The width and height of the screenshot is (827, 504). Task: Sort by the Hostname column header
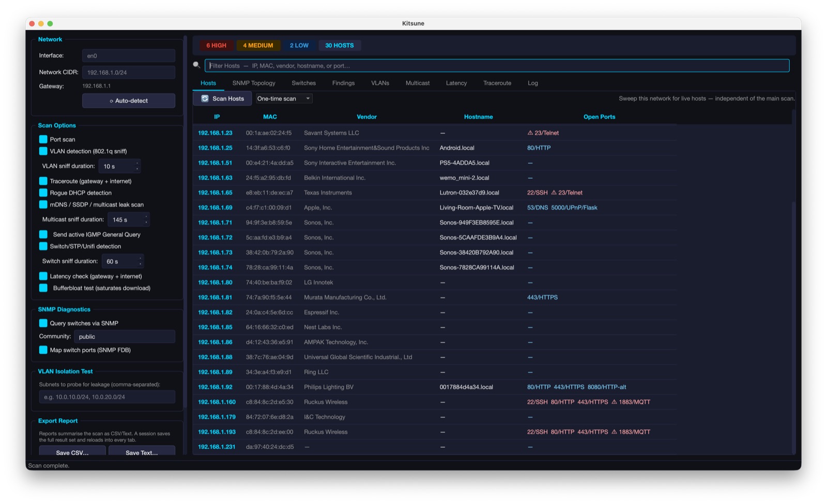pyautogui.click(x=478, y=117)
